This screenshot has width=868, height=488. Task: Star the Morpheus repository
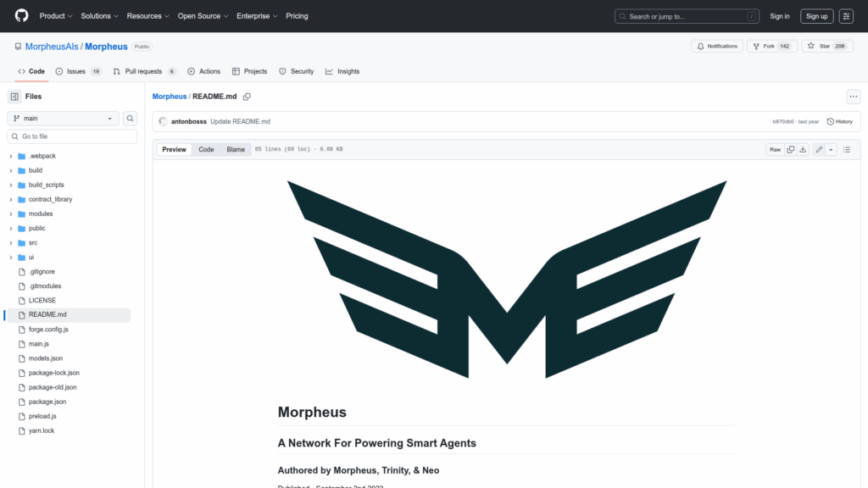[x=827, y=47]
